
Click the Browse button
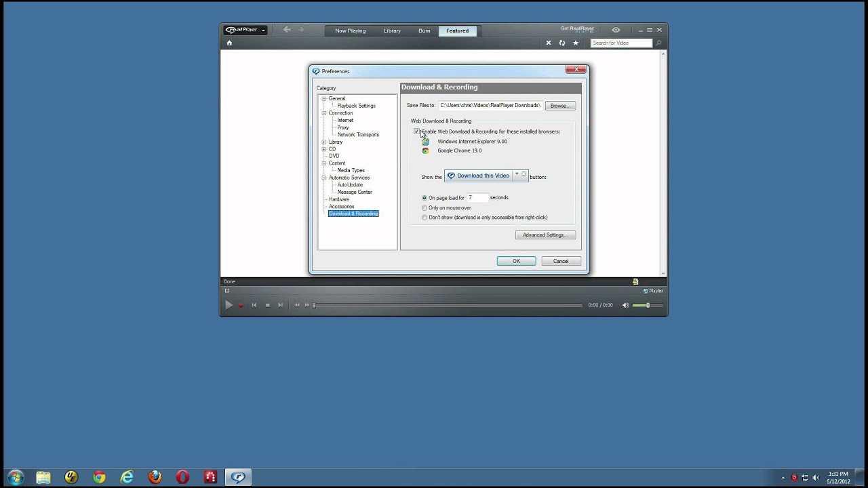pos(560,106)
